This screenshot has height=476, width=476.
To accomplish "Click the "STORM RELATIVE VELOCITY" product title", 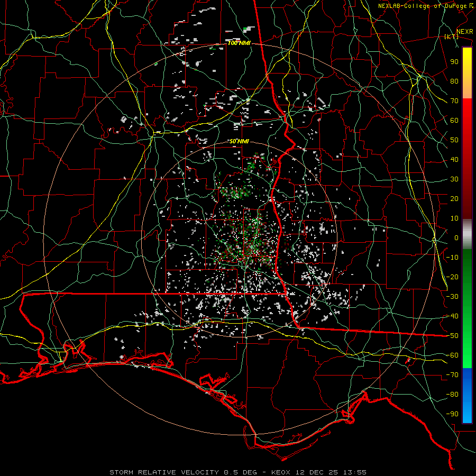I will [164, 472].
